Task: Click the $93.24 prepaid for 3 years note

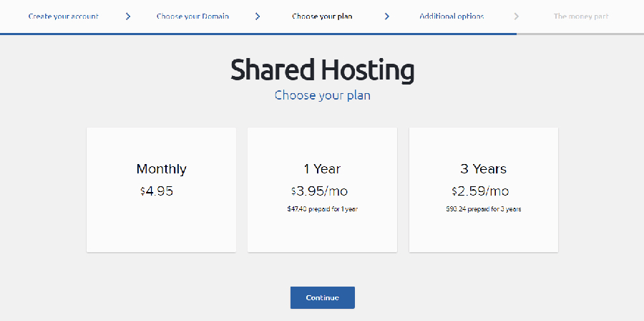Action: point(483,209)
